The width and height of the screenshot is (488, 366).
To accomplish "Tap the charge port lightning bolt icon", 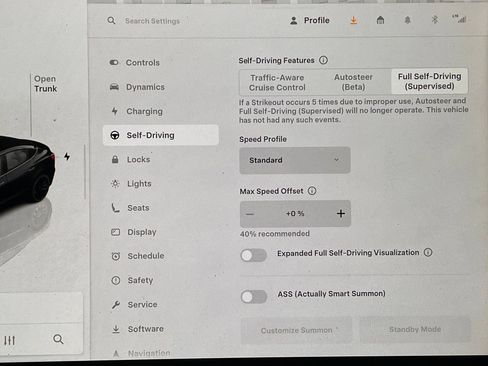I will point(67,156).
